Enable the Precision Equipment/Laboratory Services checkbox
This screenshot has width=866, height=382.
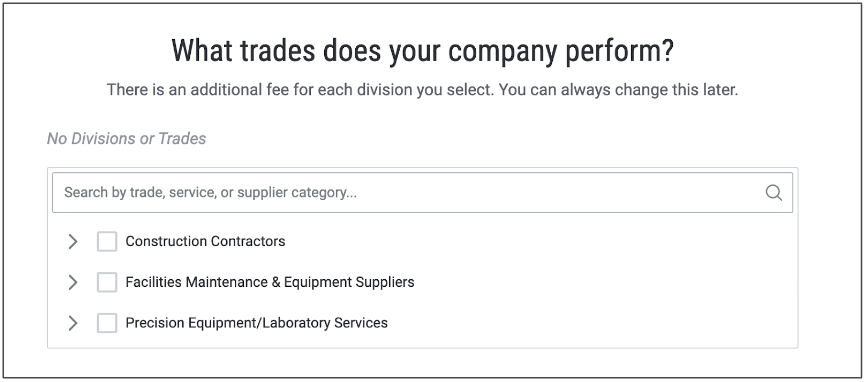[x=107, y=323]
